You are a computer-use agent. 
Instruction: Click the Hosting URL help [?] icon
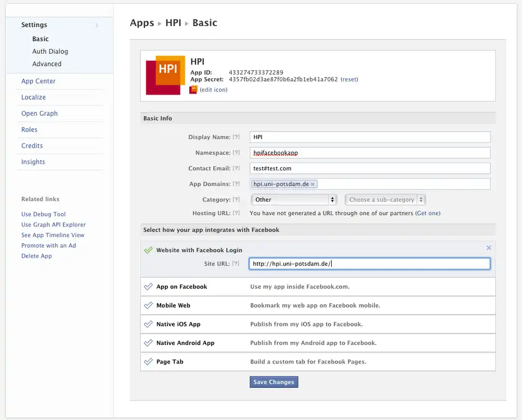coord(236,214)
